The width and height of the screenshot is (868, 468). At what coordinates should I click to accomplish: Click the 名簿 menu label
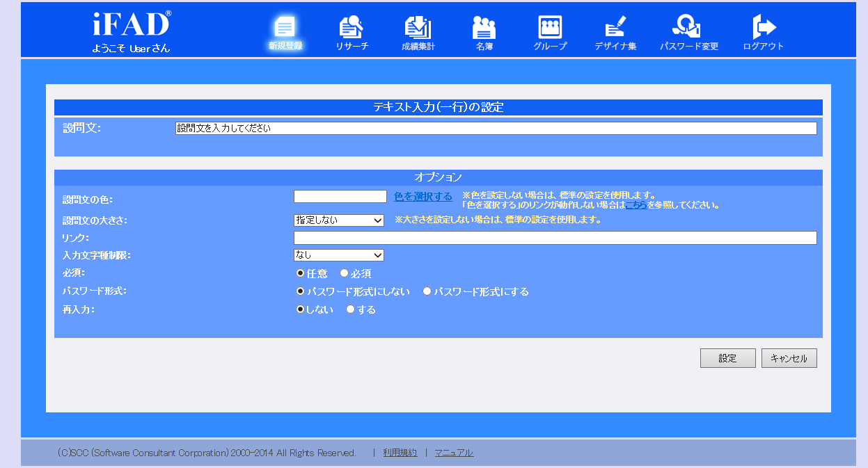[484, 47]
